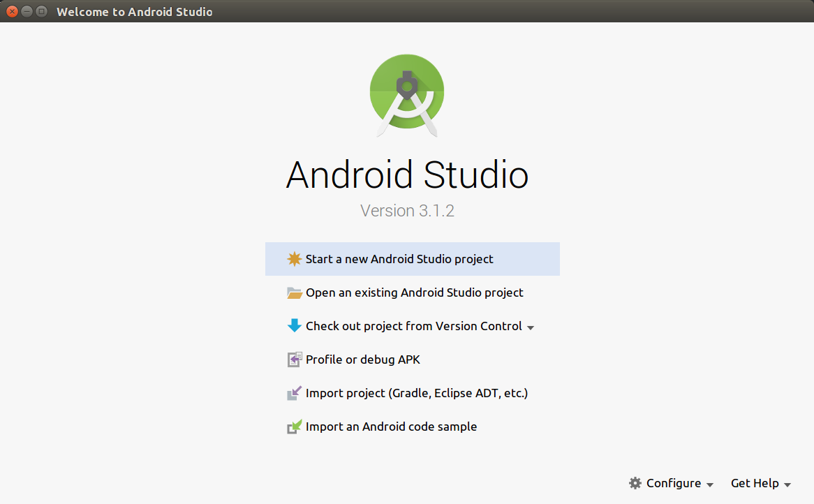The height and width of the screenshot is (504, 814).
Task: Maximize the Welcome window
Action: tap(41, 11)
